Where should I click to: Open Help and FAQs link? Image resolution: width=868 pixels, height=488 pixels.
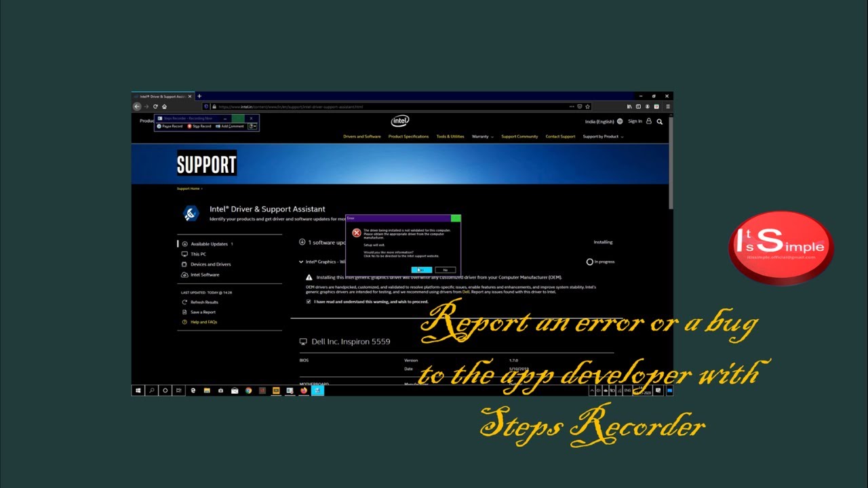point(199,322)
